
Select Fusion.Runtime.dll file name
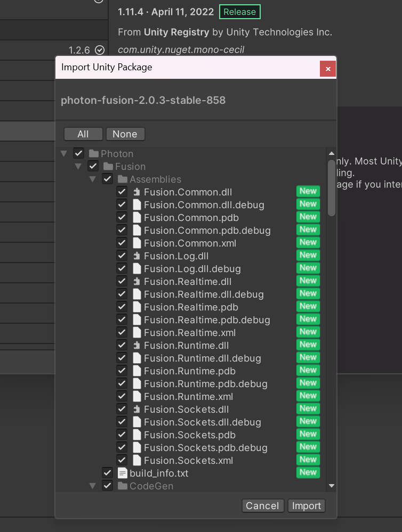tap(186, 346)
